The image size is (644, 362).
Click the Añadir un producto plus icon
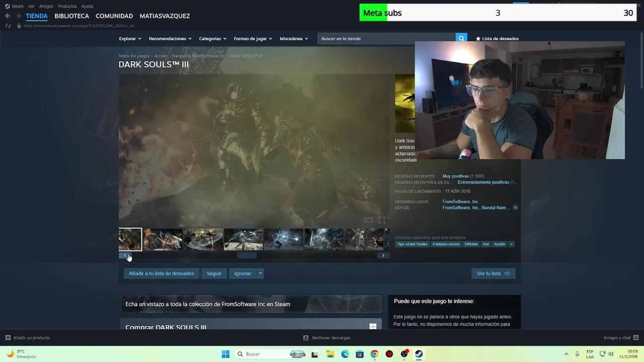(8, 338)
